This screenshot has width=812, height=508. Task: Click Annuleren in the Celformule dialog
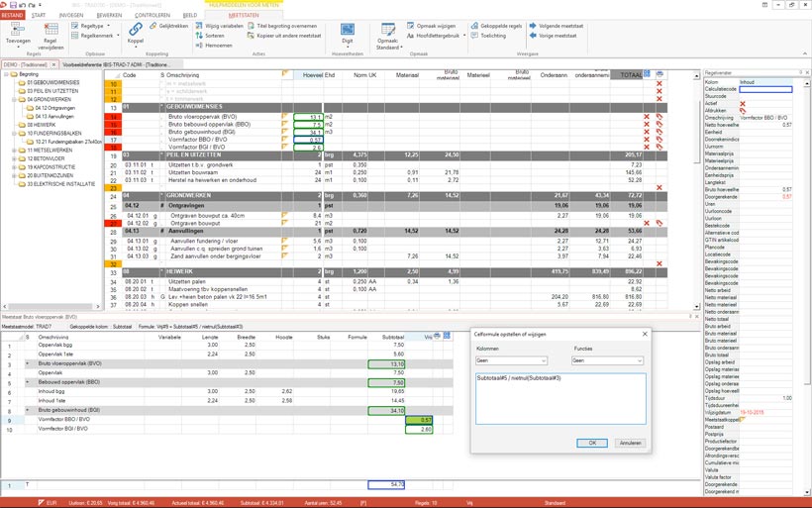pyautogui.click(x=630, y=443)
